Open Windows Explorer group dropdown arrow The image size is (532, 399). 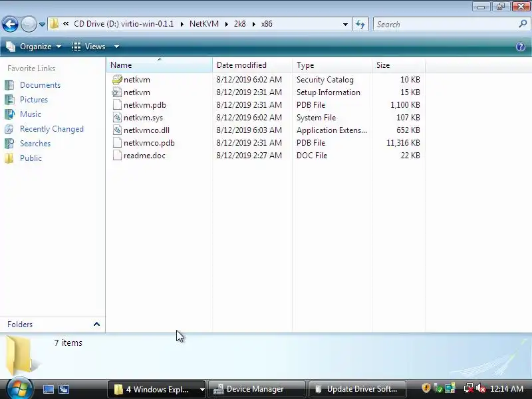coord(202,389)
